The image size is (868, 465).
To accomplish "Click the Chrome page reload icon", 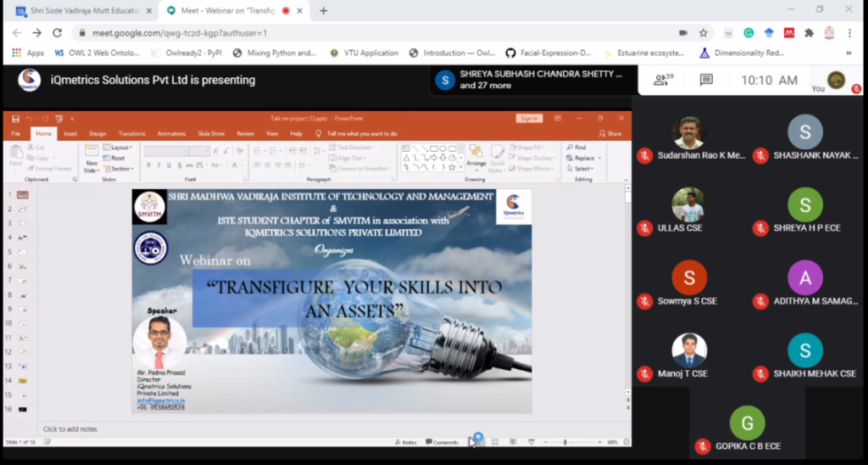I will (x=57, y=33).
